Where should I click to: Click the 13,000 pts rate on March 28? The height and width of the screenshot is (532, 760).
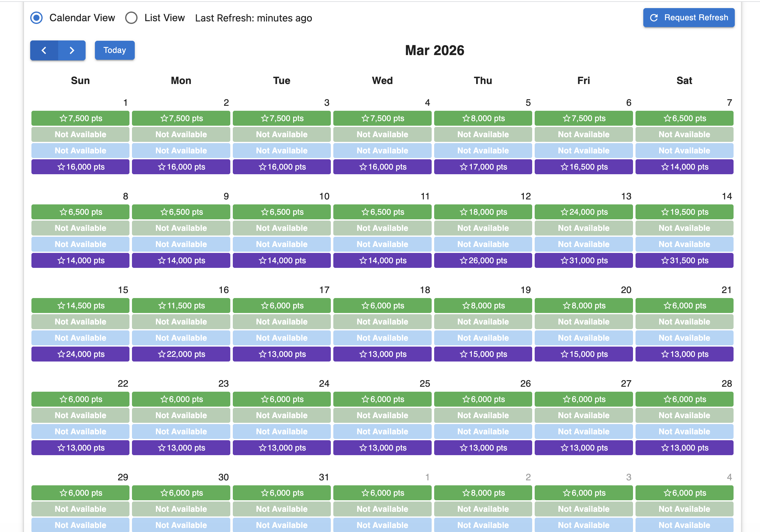684,448
